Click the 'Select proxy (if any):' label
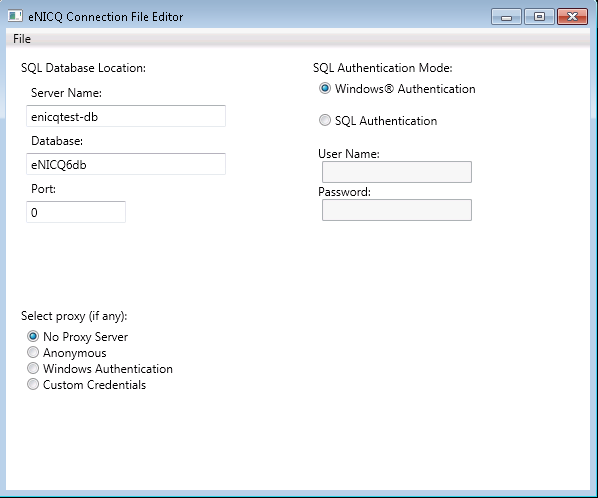 coord(74,316)
